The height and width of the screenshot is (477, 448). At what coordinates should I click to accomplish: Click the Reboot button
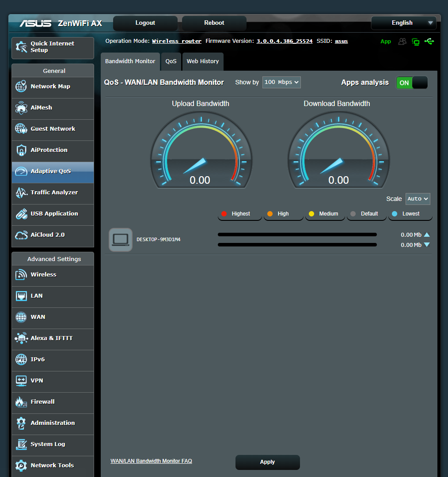[214, 23]
